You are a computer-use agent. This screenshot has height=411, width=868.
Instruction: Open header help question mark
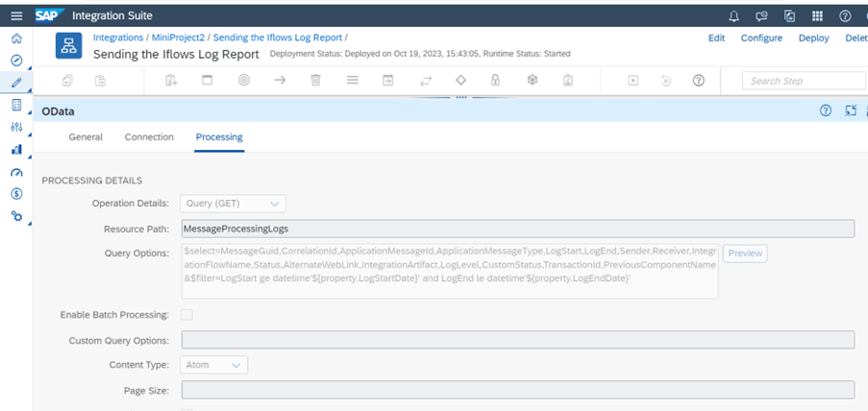(845, 16)
